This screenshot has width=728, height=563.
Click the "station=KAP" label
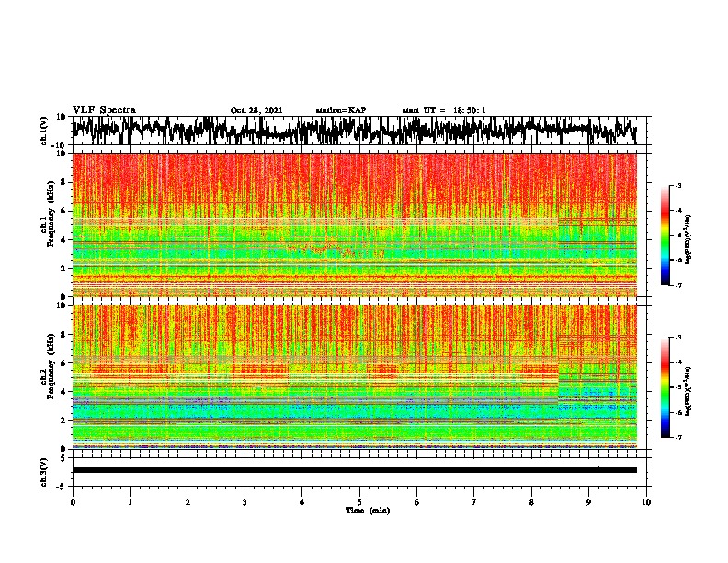[341, 110]
